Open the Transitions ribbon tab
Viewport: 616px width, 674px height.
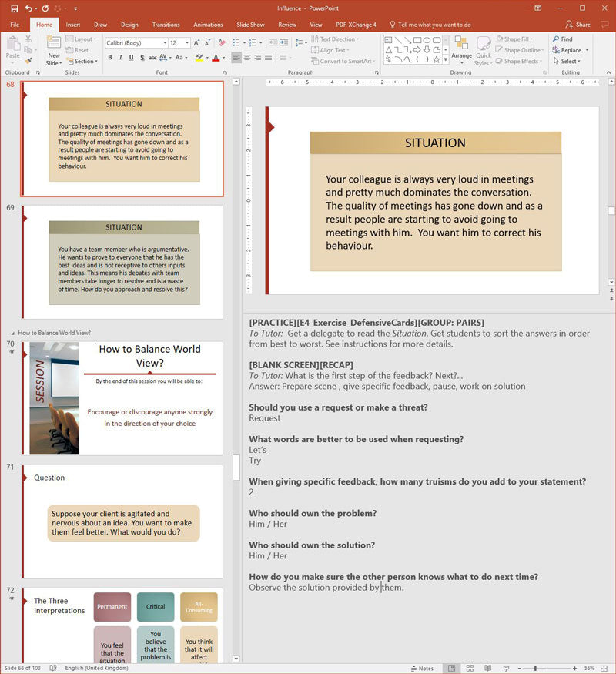166,25
